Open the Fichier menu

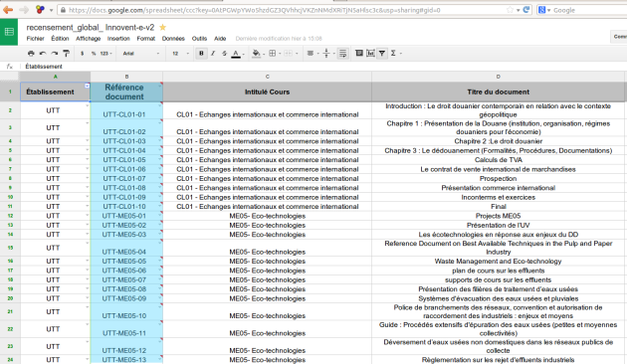(35, 39)
